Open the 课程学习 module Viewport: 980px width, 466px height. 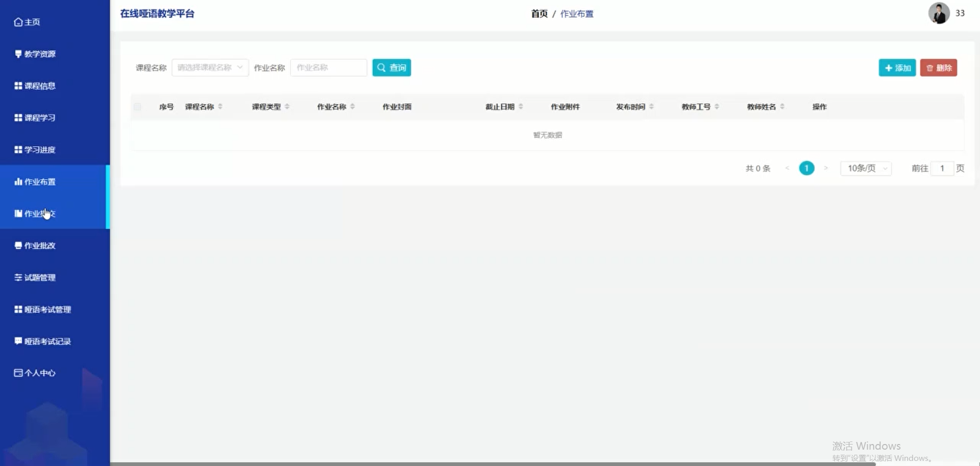click(x=40, y=118)
